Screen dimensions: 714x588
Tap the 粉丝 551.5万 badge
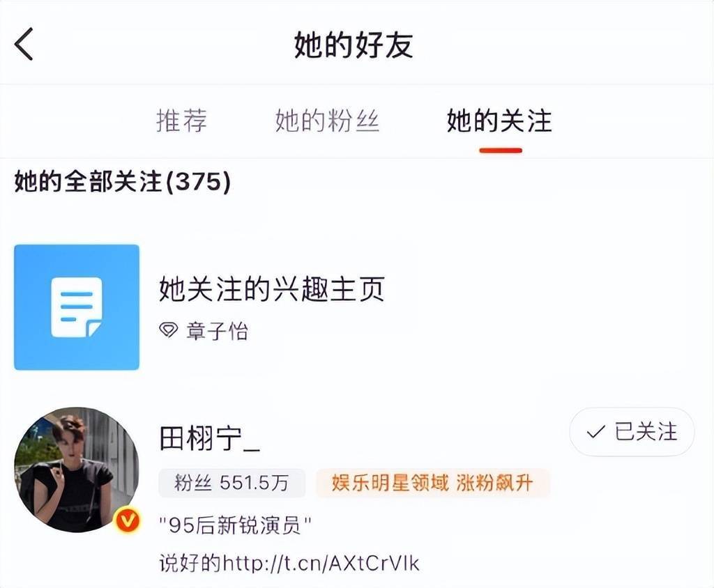[231, 483]
